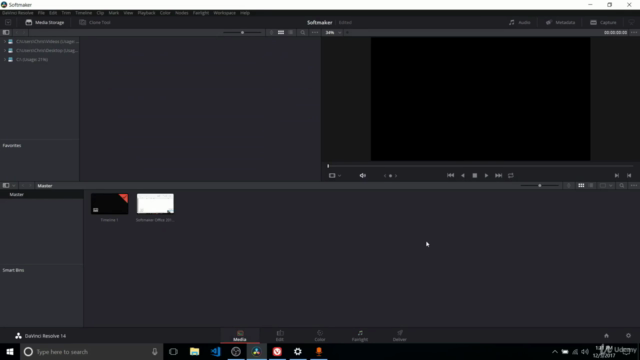Select the Softmaker Office clip thumbnail
640x360 pixels.
click(x=155, y=204)
